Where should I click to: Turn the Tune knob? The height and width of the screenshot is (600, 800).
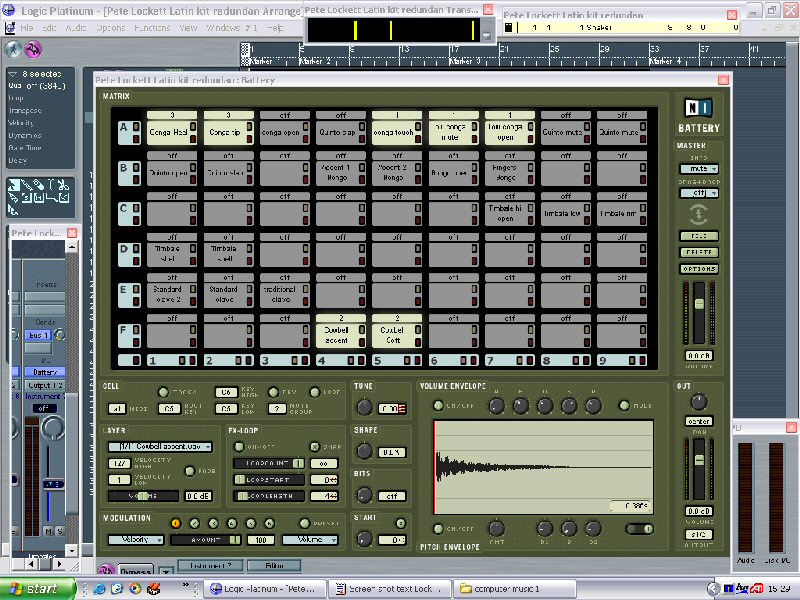click(365, 408)
